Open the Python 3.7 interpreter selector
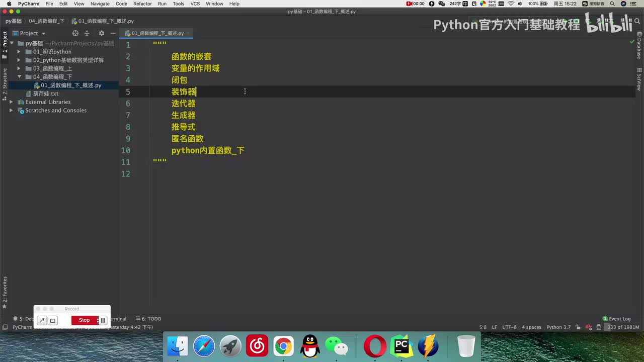This screenshot has height=362, width=644. (558, 327)
